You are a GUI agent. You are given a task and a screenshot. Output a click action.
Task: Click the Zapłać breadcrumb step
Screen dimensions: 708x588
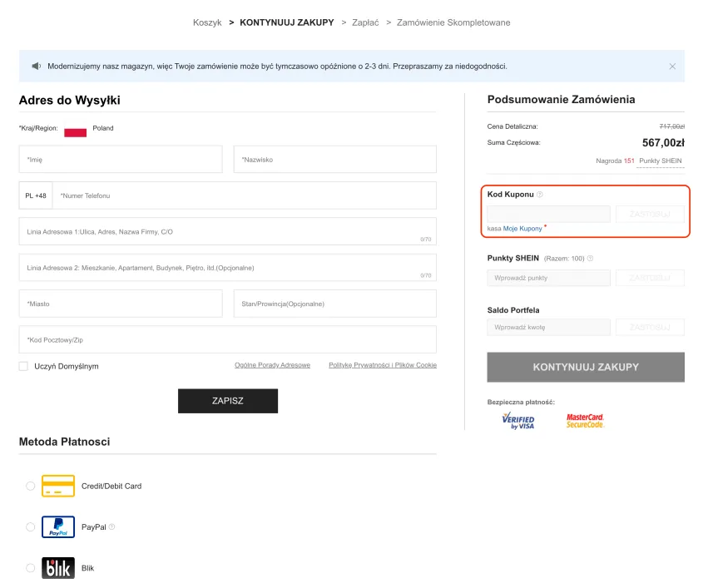[x=365, y=22]
